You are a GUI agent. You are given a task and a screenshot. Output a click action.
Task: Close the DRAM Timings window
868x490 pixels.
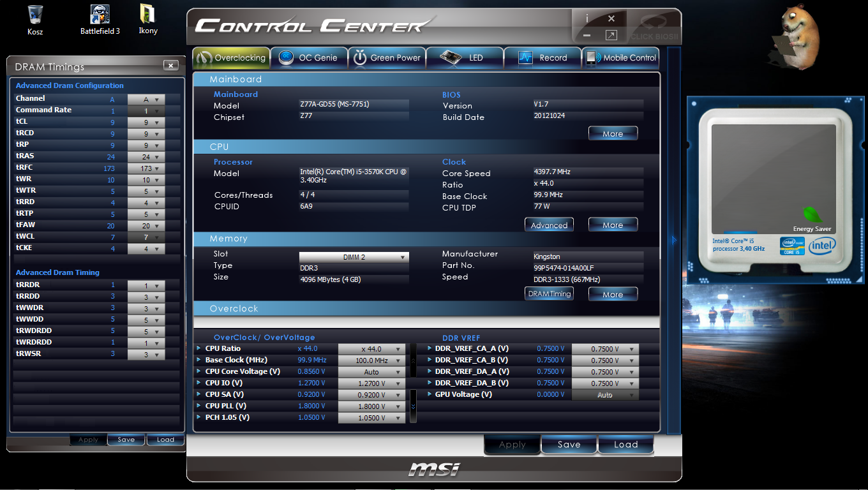coord(170,65)
